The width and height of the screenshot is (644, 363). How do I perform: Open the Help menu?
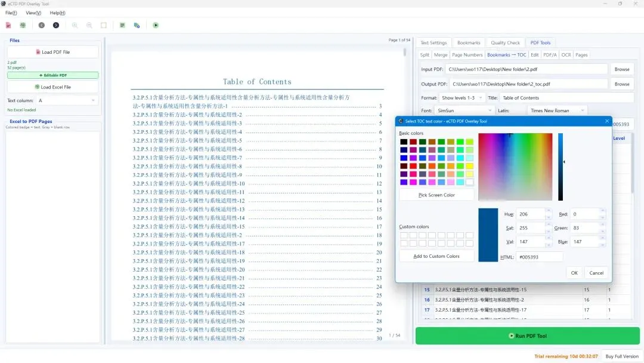pos(57,13)
